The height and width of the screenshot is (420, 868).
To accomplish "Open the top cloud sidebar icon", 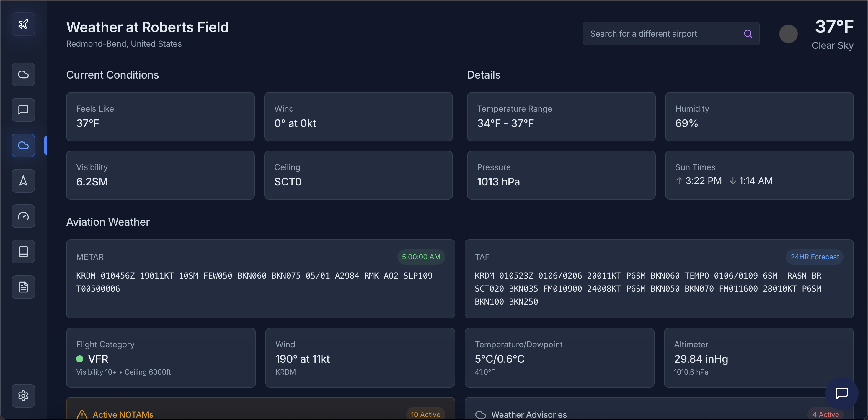I will click(23, 74).
